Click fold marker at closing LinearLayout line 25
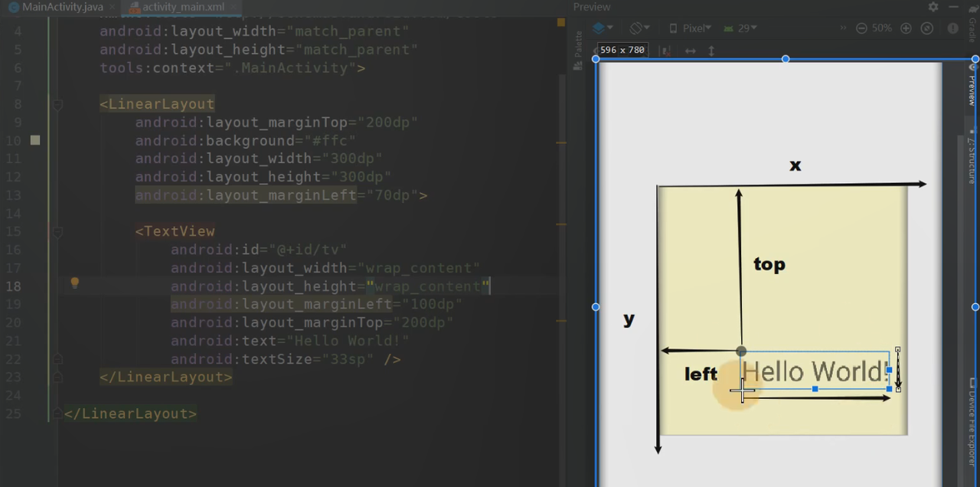 (x=57, y=413)
